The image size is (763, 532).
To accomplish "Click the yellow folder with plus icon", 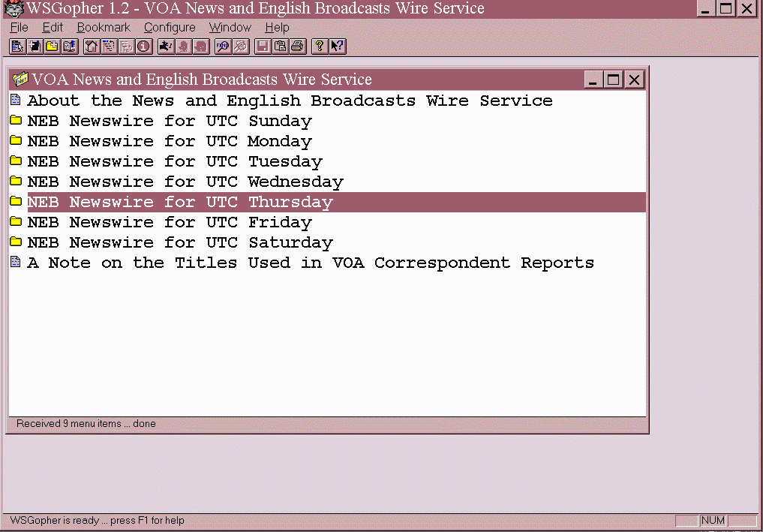I will point(52,47).
